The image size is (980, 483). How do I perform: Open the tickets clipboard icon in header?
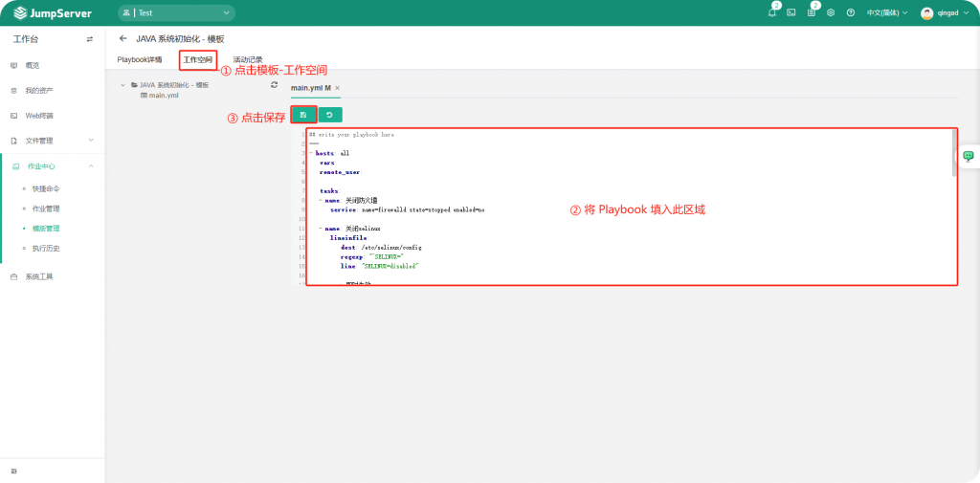[812, 12]
